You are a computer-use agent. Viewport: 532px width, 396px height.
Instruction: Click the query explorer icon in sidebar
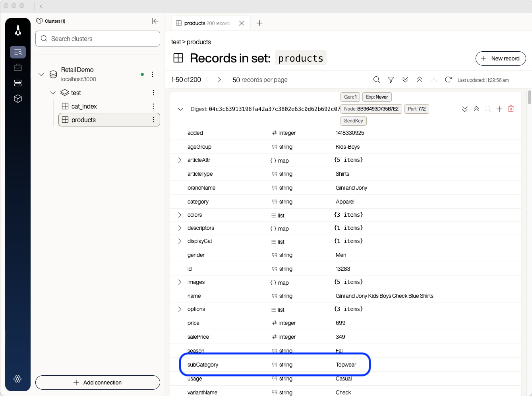pos(18,52)
